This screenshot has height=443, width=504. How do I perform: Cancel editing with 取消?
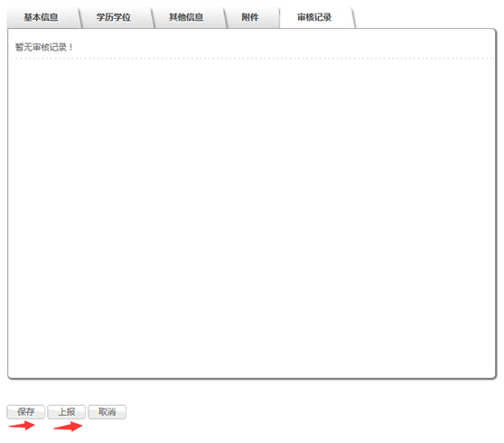tap(107, 411)
